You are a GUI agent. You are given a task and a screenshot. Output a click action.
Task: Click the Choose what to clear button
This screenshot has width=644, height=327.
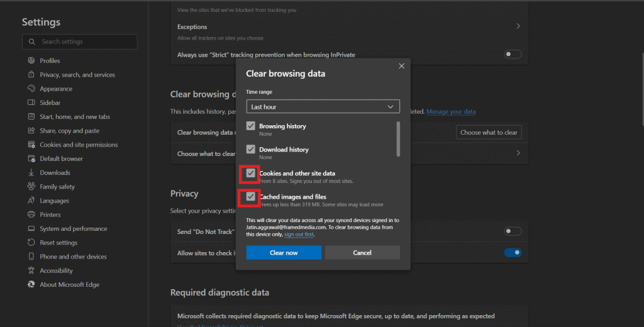click(x=489, y=132)
